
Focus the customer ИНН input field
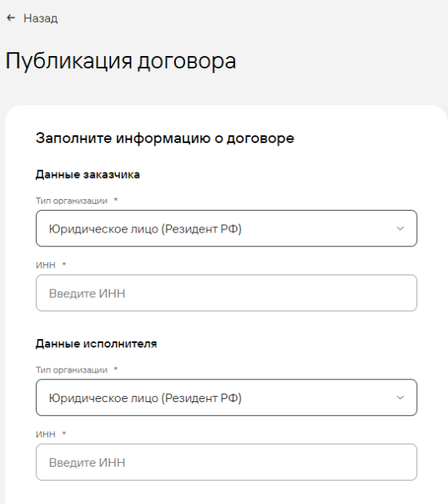(x=226, y=292)
